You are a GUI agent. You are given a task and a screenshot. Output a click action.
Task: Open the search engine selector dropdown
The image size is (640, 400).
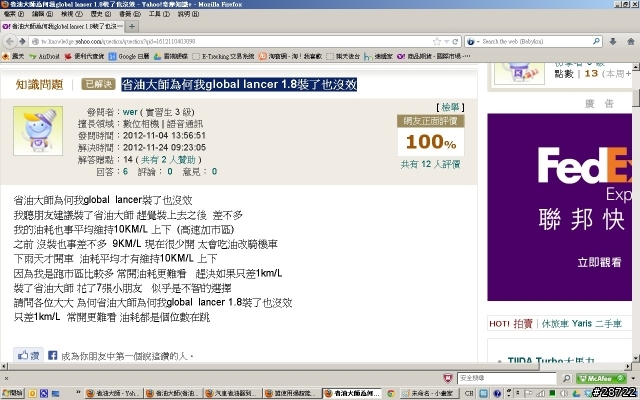(x=472, y=42)
